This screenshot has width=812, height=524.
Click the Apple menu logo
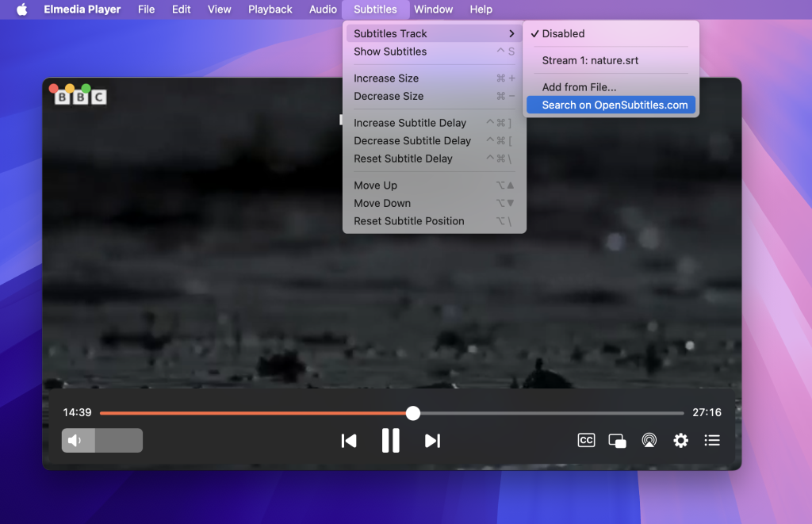click(21, 10)
